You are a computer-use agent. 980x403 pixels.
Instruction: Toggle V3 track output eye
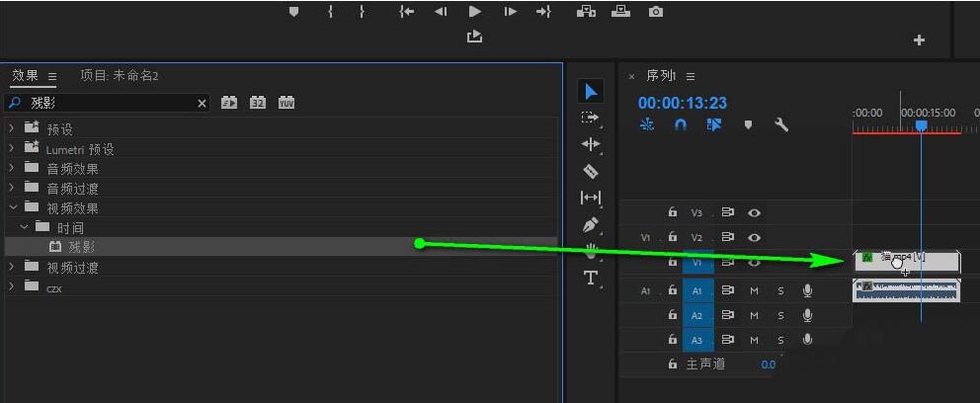click(755, 212)
